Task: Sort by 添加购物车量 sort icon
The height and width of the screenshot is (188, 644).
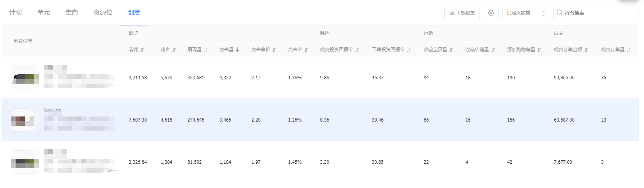Action: pos(539,50)
